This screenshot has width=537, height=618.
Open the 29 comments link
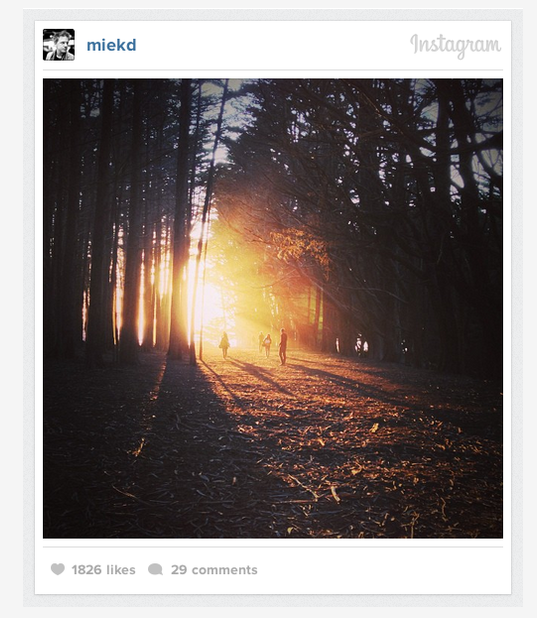[214, 570]
